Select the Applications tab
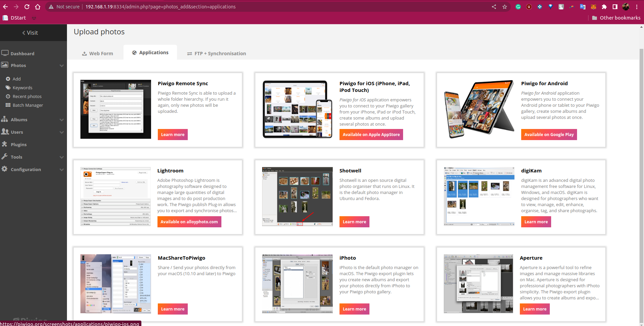 pos(150,53)
